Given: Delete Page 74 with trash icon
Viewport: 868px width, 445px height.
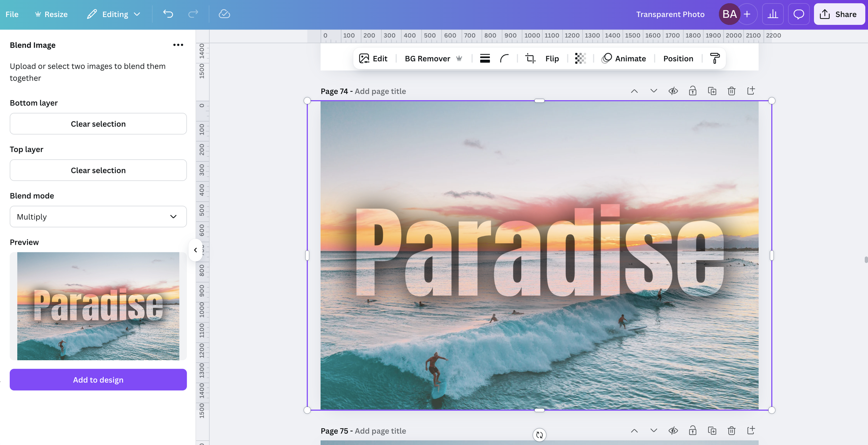Looking at the screenshot, I should coord(731,91).
